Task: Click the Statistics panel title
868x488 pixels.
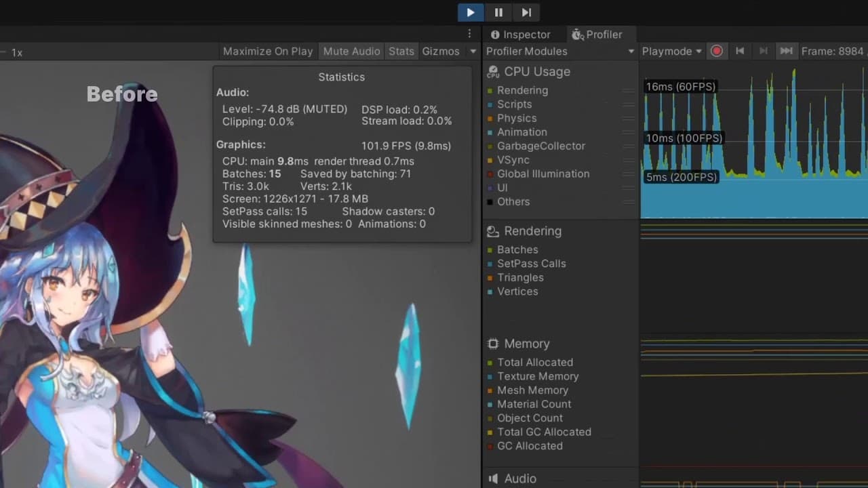Action: point(342,77)
